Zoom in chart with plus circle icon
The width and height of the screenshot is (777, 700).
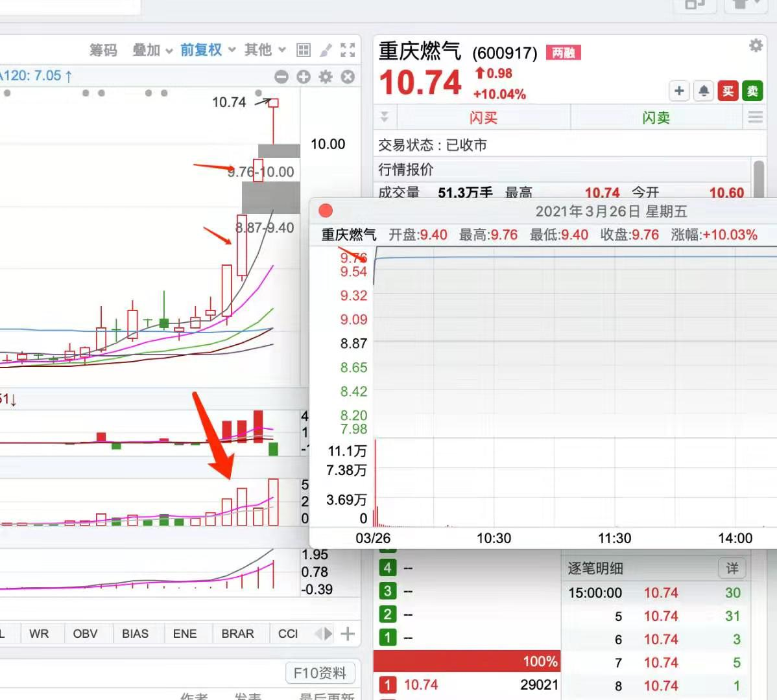(304, 76)
